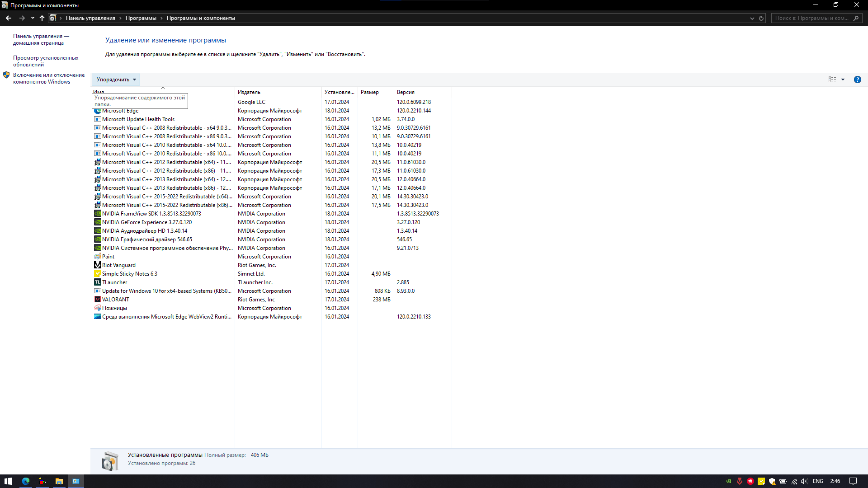
Task: Select Microsoft Visual C++ 2015-2022 Redistributable (x64)
Action: [x=272, y=197]
